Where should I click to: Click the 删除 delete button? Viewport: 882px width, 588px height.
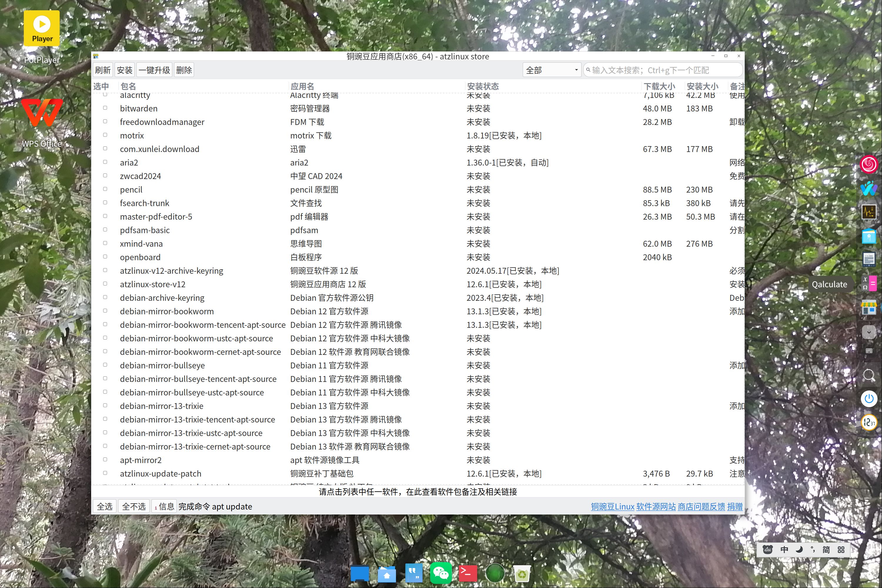click(x=184, y=70)
